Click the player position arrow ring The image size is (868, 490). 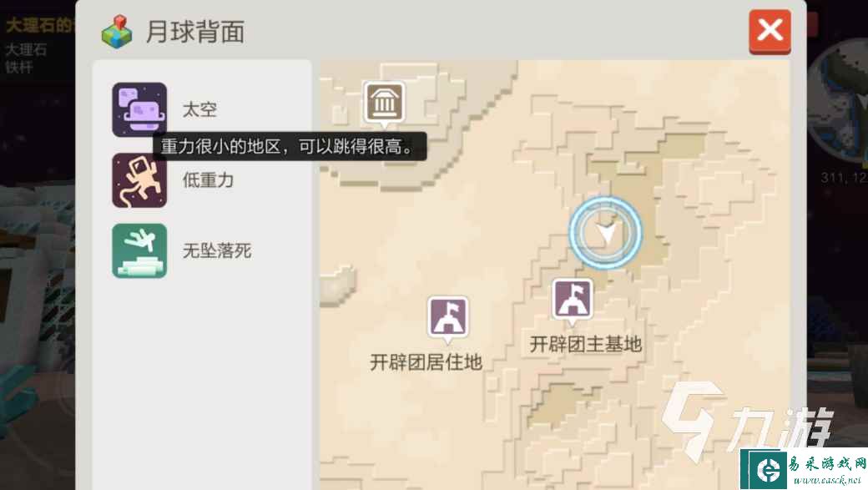(606, 233)
